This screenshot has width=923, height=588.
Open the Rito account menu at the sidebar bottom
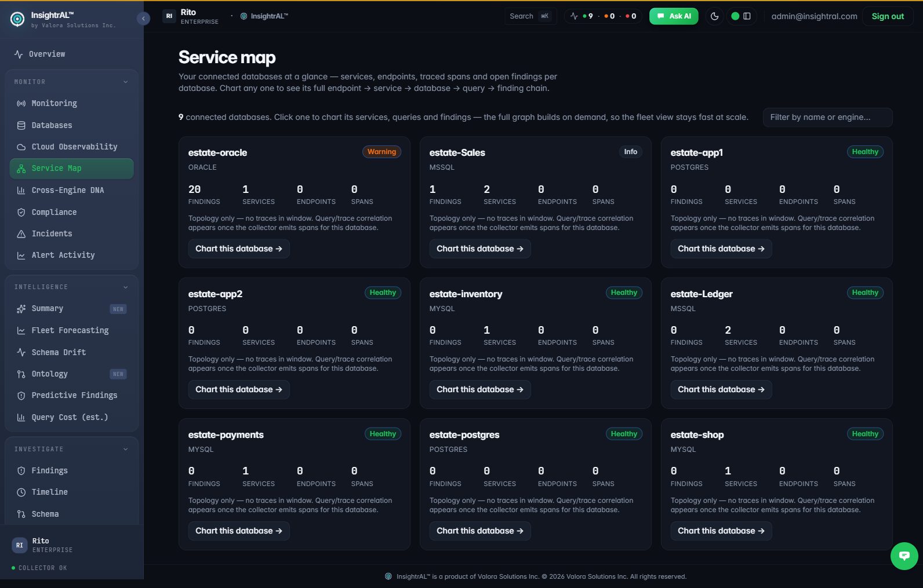pyautogui.click(x=72, y=545)
